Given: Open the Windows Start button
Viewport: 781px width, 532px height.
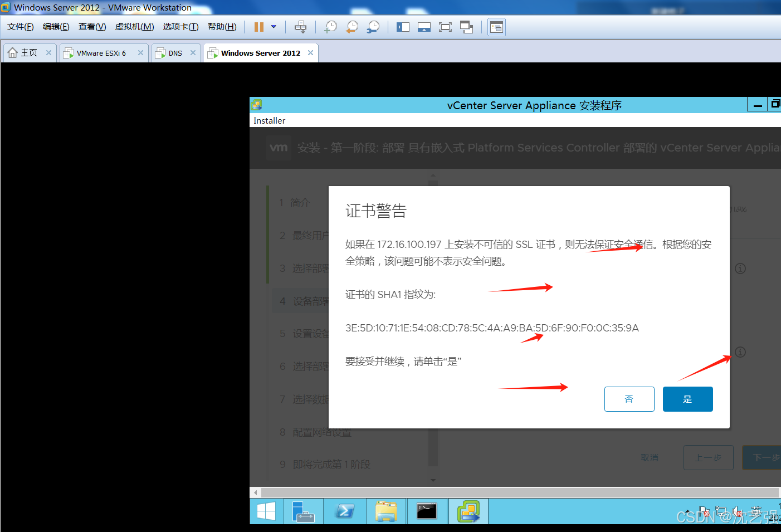Looking at the screenshot, I should 266,511.
